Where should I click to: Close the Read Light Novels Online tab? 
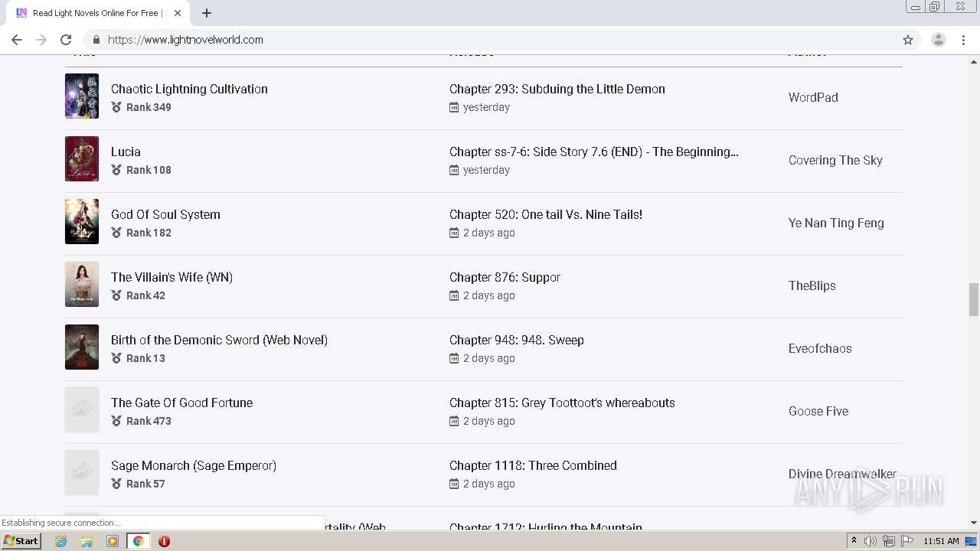point(178,13)
